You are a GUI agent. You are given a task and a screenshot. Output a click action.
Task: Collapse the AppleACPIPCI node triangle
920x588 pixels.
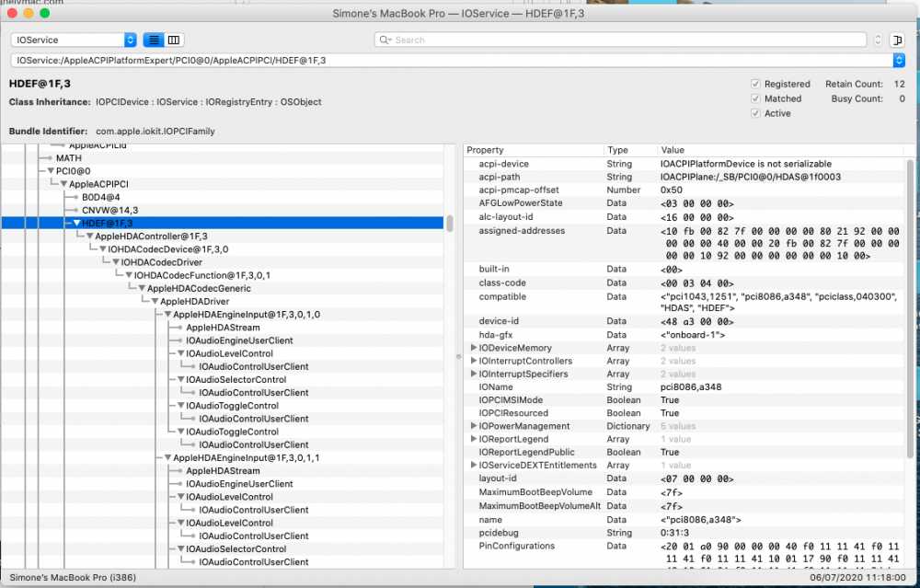pyautogui.click(x=63, y=184)
